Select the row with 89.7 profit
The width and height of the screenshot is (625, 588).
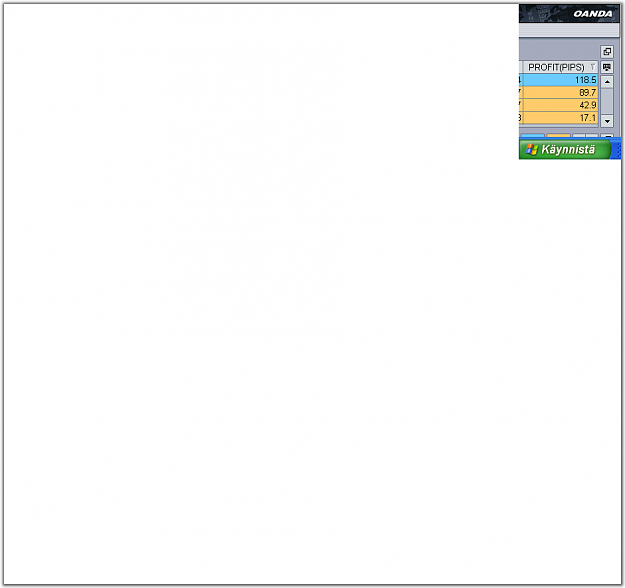558,92
